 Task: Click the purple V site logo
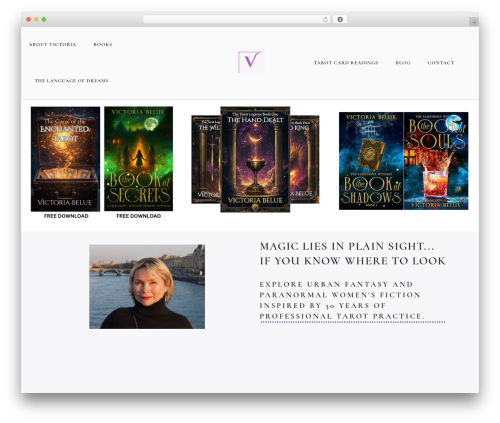click(250, 62)
